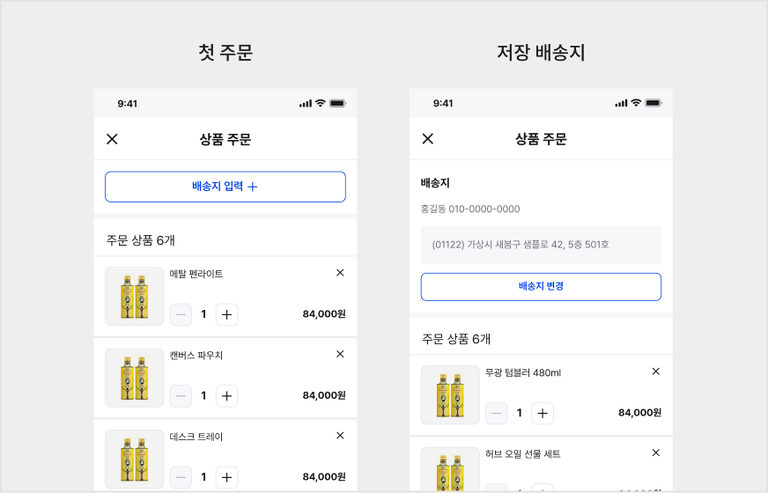Click quantity value 1 of 메탈 펜라이트

[x=204, y=314]
